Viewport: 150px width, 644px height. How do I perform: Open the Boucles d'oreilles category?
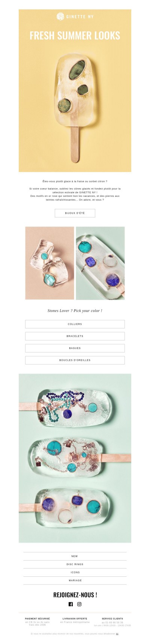click(x=75, y=360)
